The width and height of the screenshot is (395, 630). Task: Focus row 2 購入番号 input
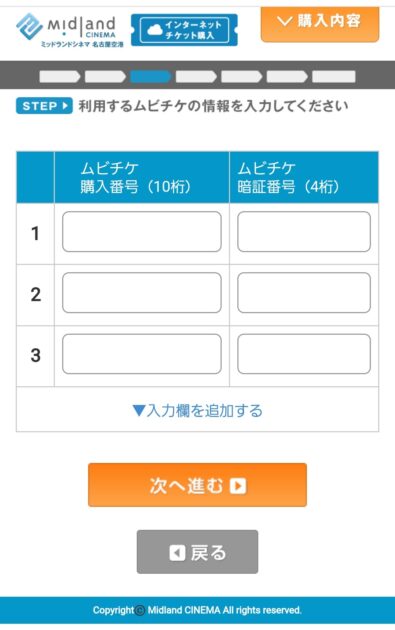pos(141,293)
